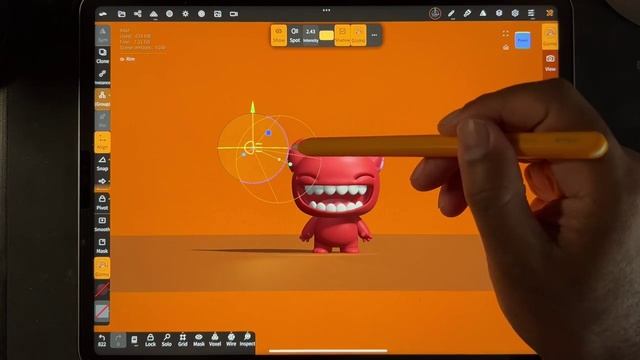Open the Spot light type dropdown
Image resolution: width=640 pixels, height=360 pixels.
tap(295, 35)
